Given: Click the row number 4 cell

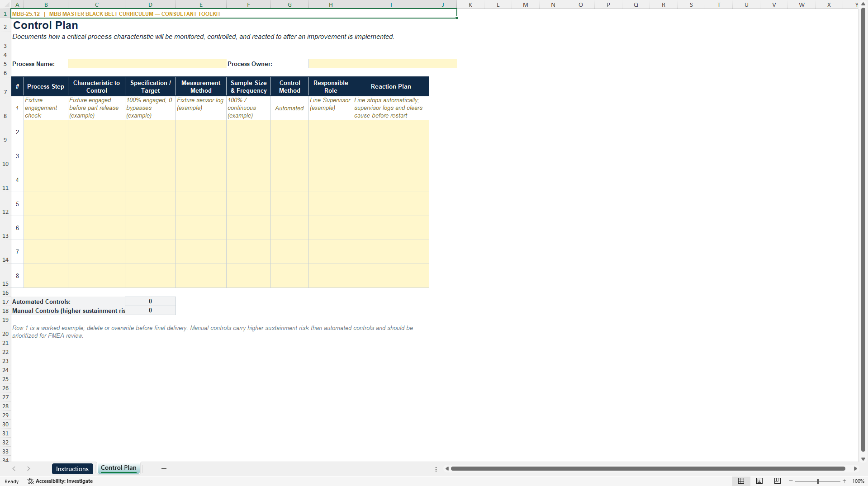Looking at the screenshot, I should tap(17, 180).
